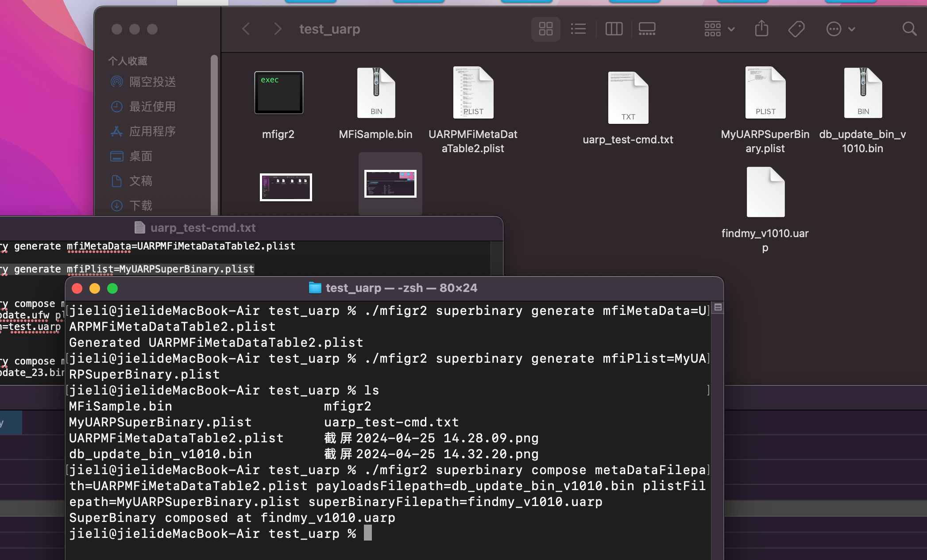Open 桌面 in the Finder sidebar
The width and height of the screenshot is (927, 560).
132,156
